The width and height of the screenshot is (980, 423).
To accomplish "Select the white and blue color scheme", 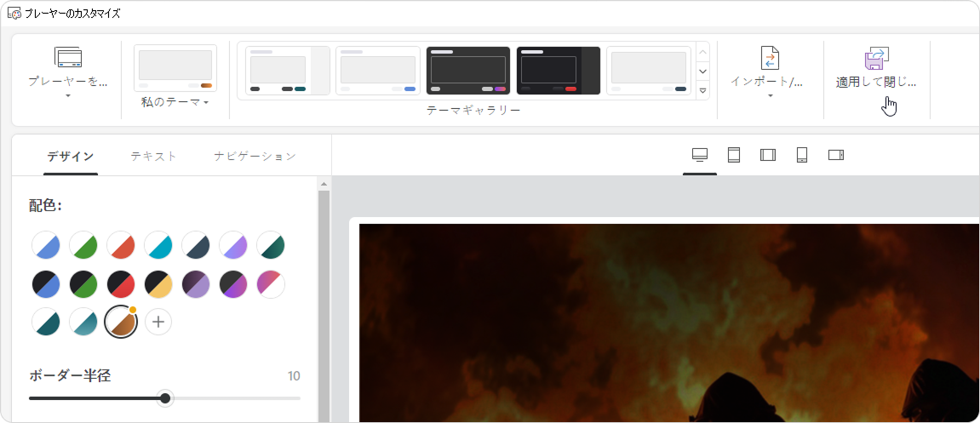I will (46, 245).
